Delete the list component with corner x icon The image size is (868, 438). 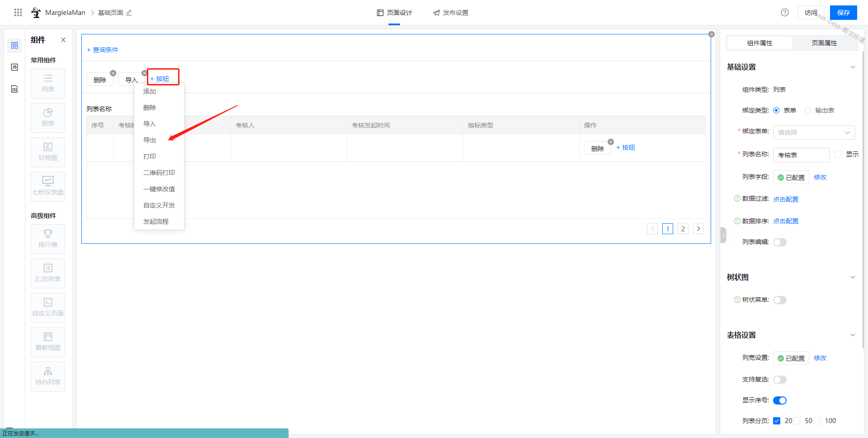tap(712, 34)
